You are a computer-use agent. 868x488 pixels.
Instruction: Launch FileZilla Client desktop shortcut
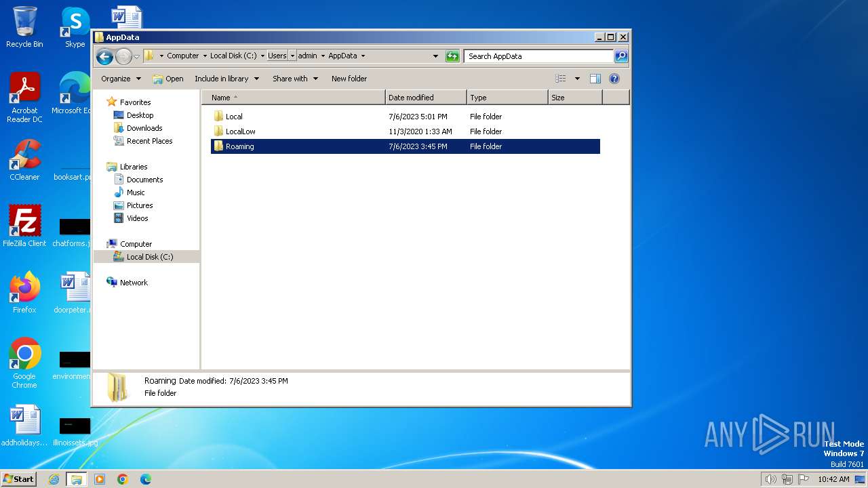(24, 226)
